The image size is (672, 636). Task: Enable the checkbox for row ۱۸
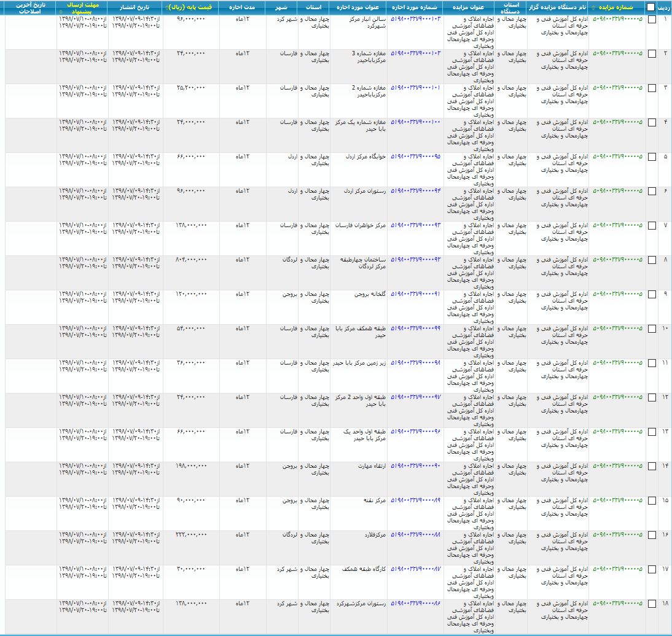652,603
